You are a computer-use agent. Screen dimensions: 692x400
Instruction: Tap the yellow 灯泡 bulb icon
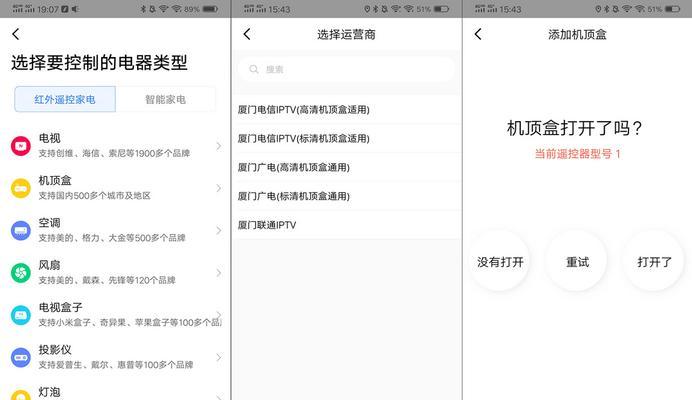(21, 395)
